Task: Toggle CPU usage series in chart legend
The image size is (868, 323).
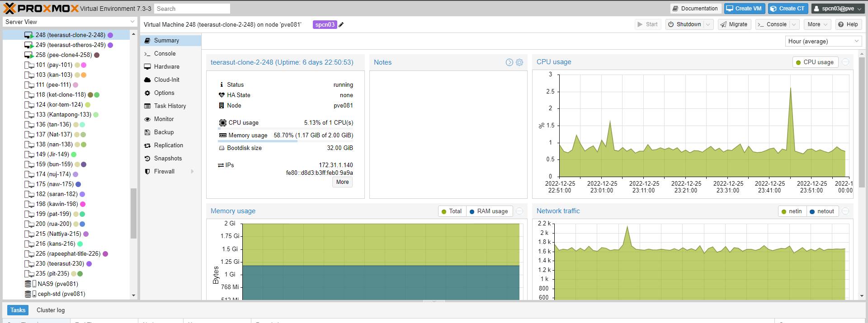Action: [x=815, y=62]
